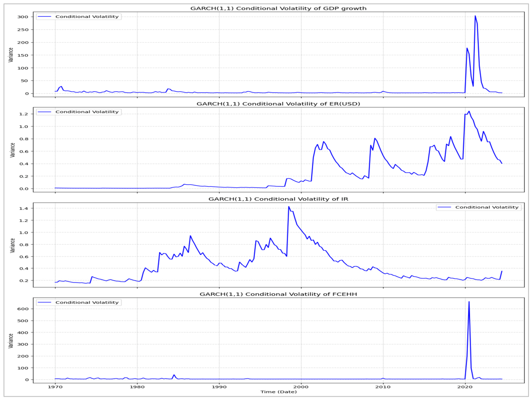The image size is (532, 400).
Task: Click the Variance axis label of ER(USD) chart
Action: click(12, 150)
